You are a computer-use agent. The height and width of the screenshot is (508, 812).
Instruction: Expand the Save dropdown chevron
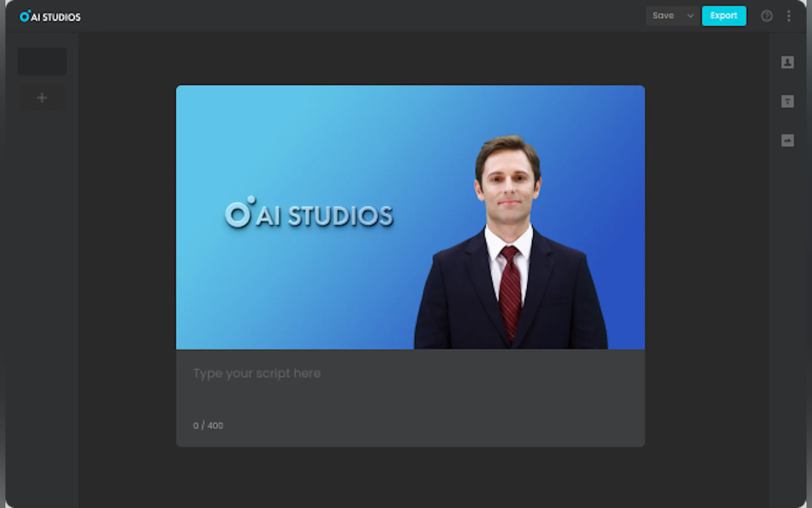click(690, 16)
